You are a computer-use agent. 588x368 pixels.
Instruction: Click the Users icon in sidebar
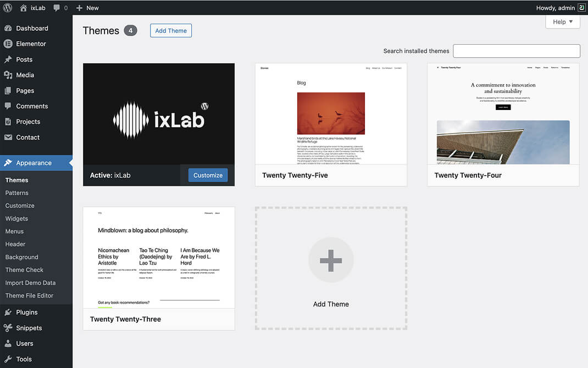[x=8, y=343]
